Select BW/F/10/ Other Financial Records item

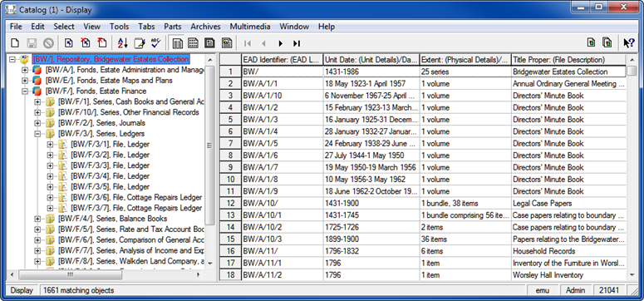click(x=129, y=112)
